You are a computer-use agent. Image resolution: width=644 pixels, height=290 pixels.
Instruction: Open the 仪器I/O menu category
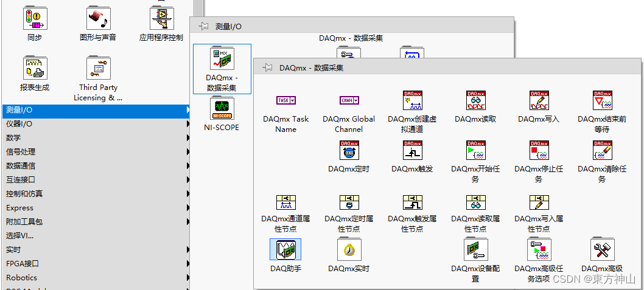pos(96,124)
